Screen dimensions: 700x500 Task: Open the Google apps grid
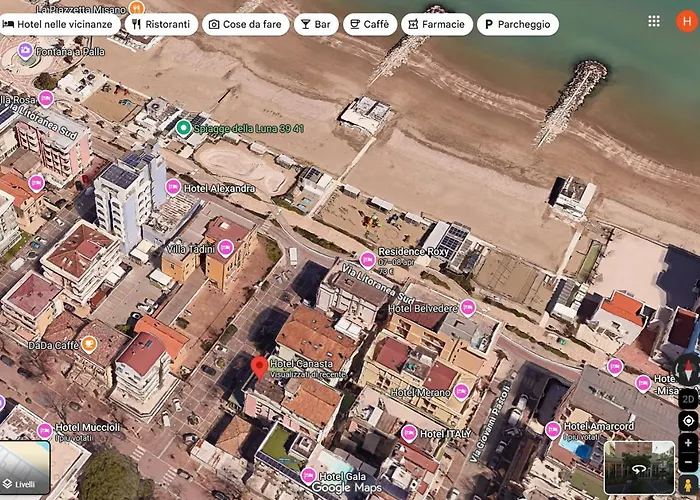point(654,21)
